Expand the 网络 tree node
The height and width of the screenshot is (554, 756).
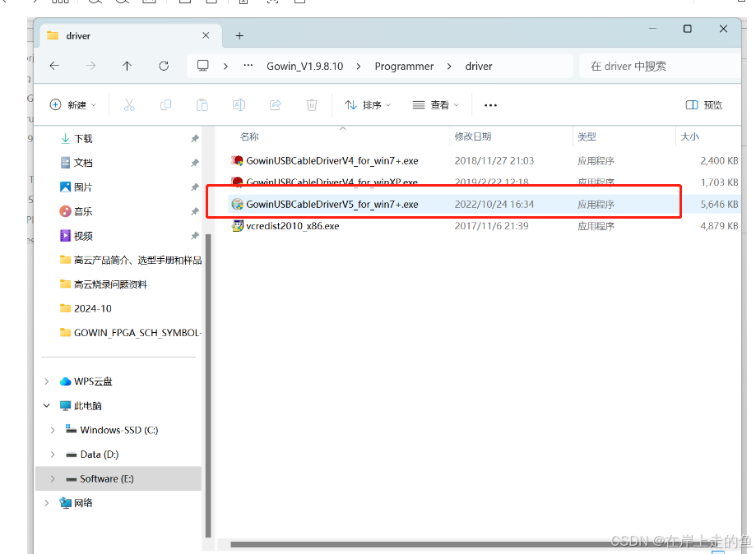tap(47, 503)
